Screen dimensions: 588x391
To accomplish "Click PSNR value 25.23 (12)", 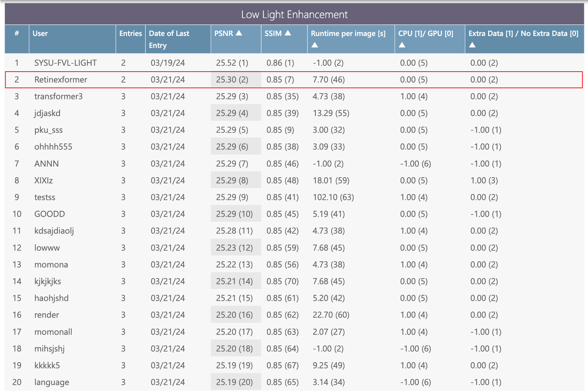I will [x=234, y=248].
